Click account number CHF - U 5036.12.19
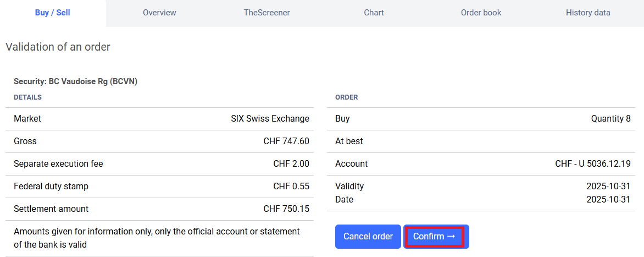Image resolution: width=644 pixels, height=257 pixels. coord(592,164)
